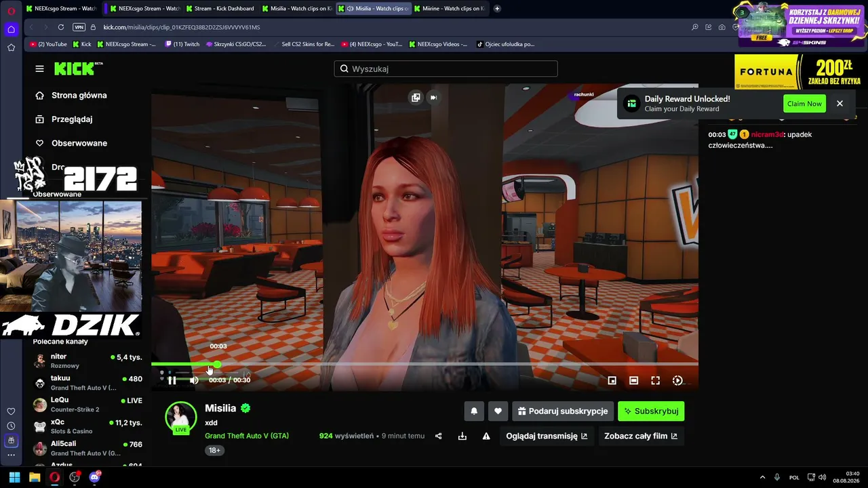Image resolution: width=868 pixels, height=488 pixels.
Task: Dismiss the Daily Reward notification
Action: (840, 104)
